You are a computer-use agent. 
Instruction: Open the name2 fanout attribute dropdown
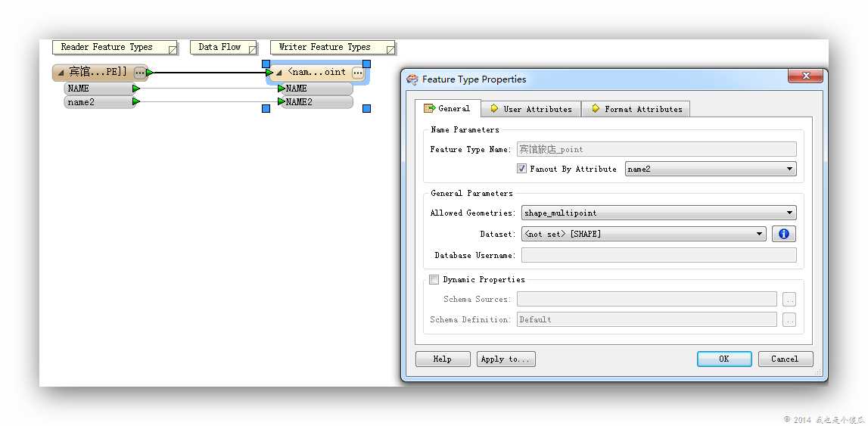(711, 169)
